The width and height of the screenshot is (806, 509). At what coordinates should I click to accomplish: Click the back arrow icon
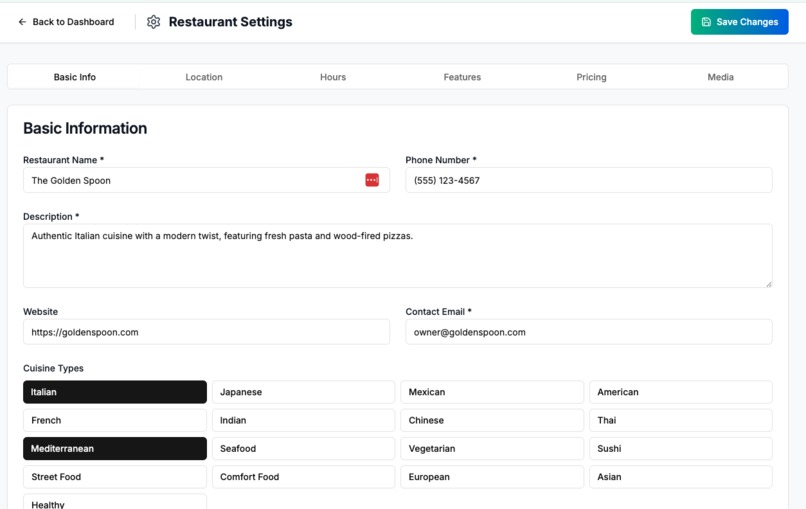(22, 22)
